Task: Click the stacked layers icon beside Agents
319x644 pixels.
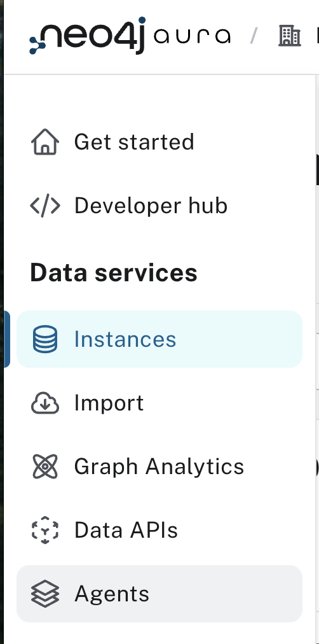Action: (x=45, y=594)
